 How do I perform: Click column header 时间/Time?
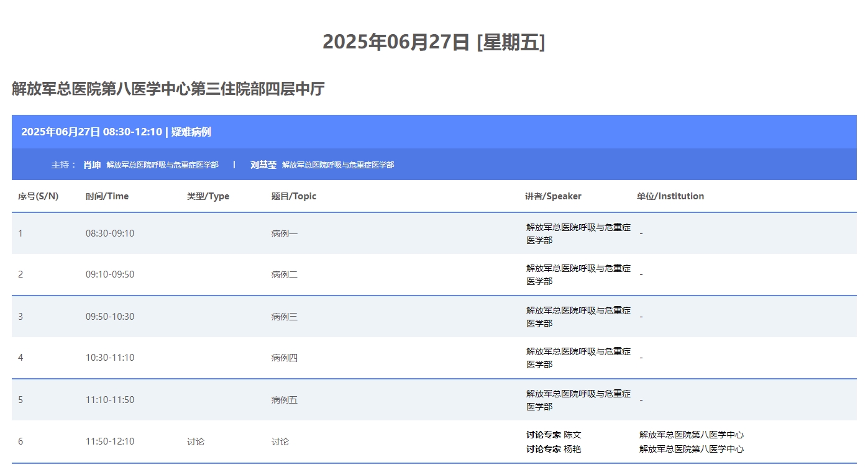[x=107, y=196]
